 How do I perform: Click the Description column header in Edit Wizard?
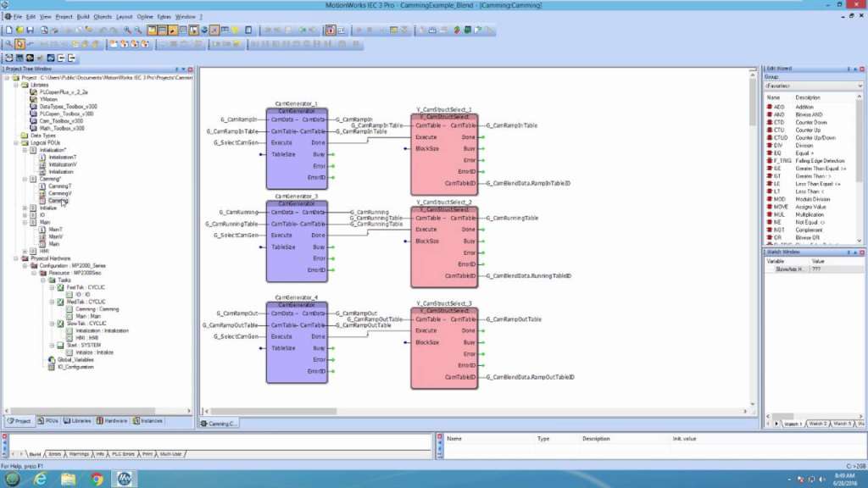(x=808, y=97)
